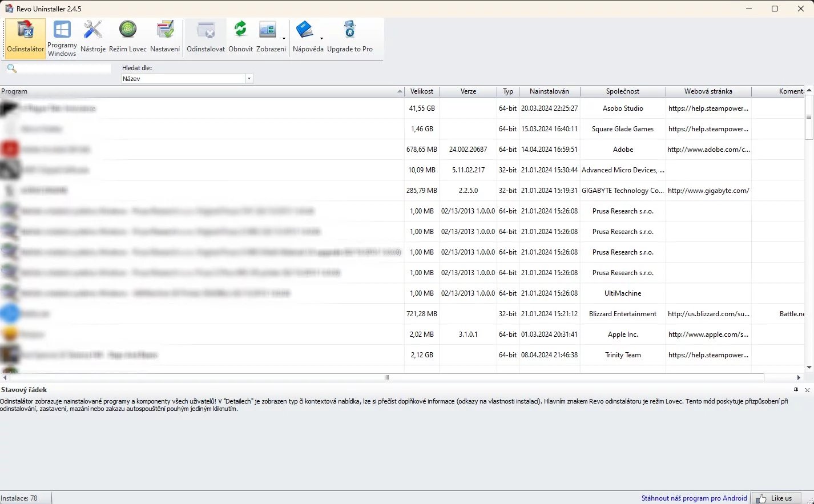Image resolution: width=814 pixels, height=504 pixels.
Task: Expand the Zobrazení dropdown arrow
Action: [284, 39]
